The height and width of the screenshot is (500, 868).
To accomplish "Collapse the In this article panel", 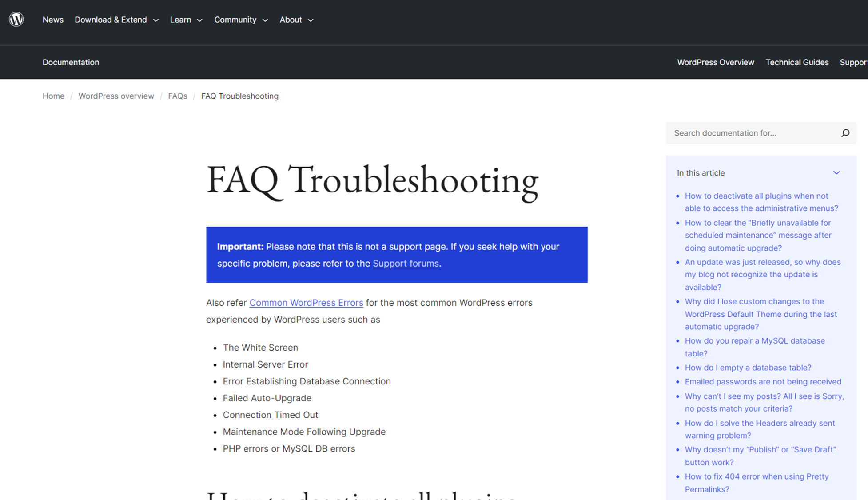I will 836,173.
